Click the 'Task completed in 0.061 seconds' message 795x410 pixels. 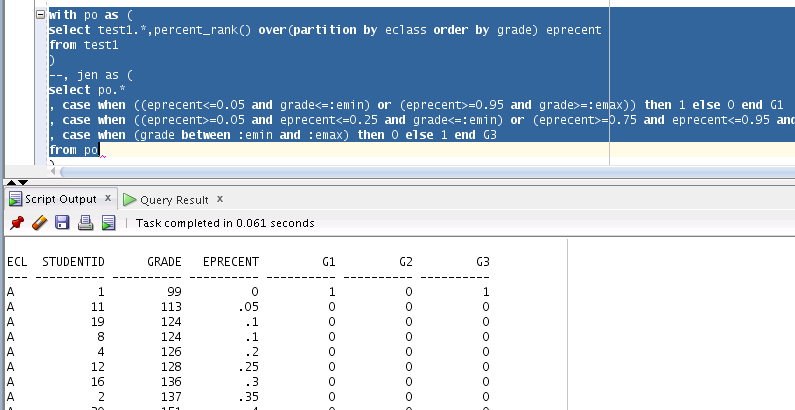pyautogui.click(x=225, y=223)
